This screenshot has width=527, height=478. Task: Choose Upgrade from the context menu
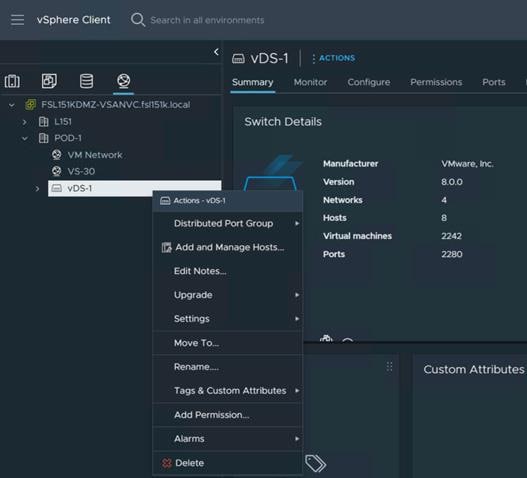coord(228,295)
